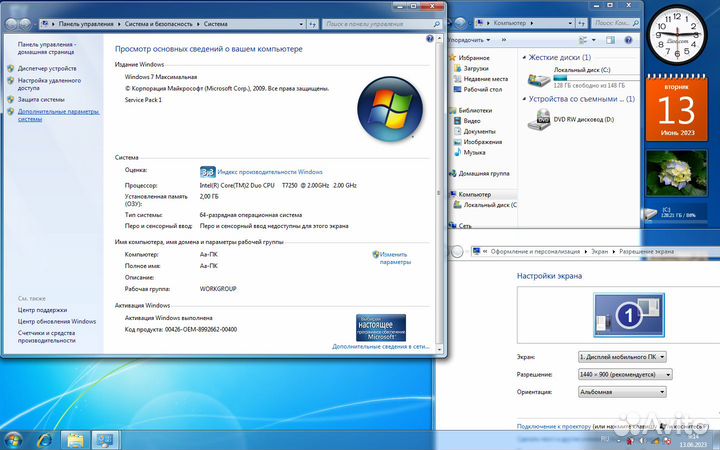Open online activation details link
The width and height of the screenshot is (720, 450).
[381, 347]
